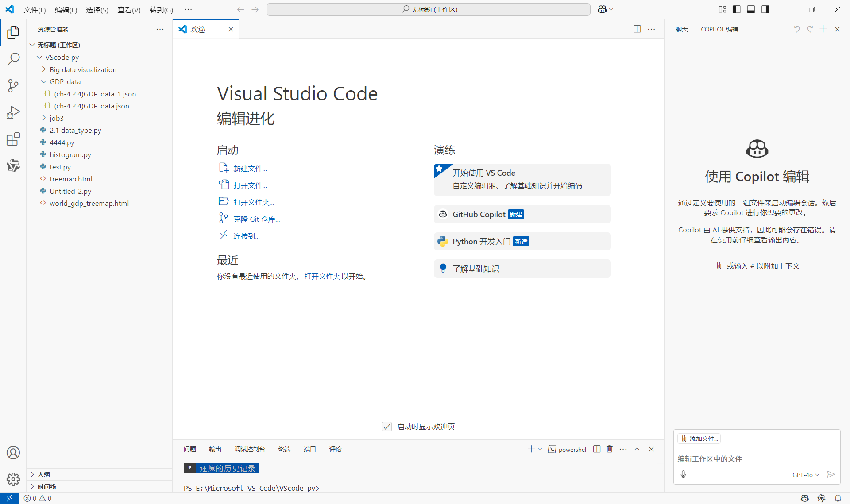Open Source Control view icon
This screenshot has height=504, width=850.
13,85
